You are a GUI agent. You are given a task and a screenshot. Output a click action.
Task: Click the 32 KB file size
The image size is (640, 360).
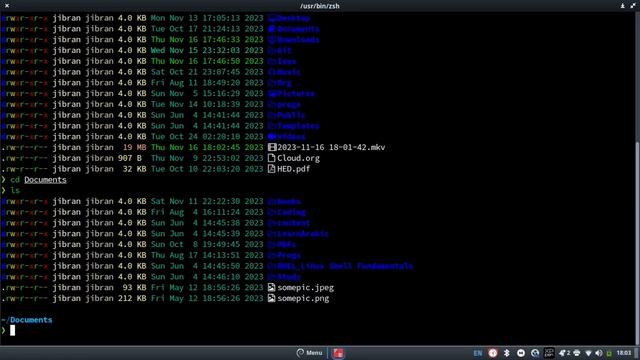click(134, 169)
